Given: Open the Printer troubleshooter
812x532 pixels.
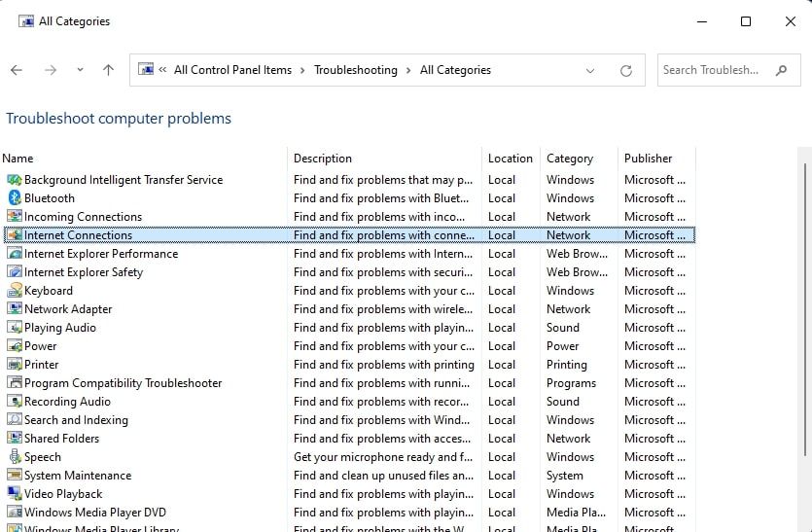Looking at the screenshot, I should tap(42, 364).
